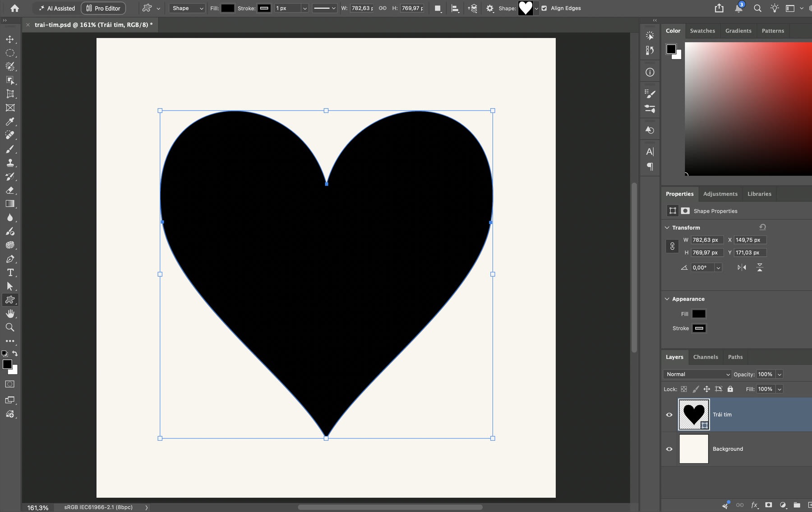
Task: Select the Horizontal Type tool
Action: point(10,272)
